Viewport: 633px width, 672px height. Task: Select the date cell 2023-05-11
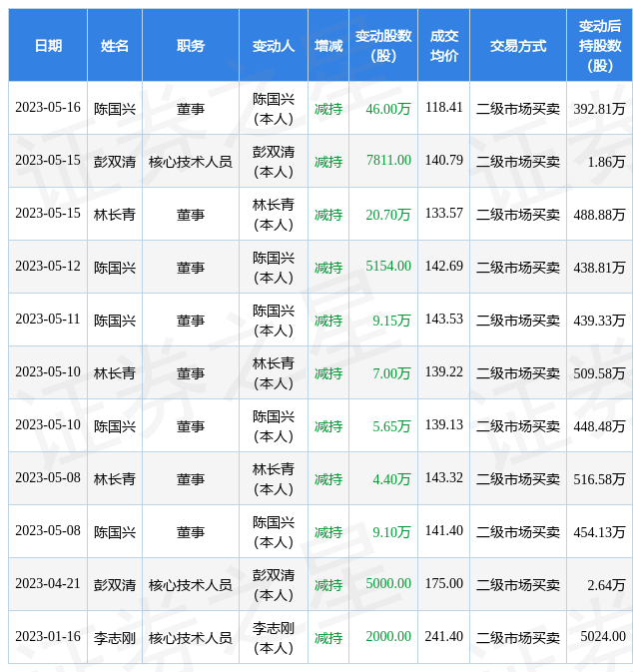48,319
